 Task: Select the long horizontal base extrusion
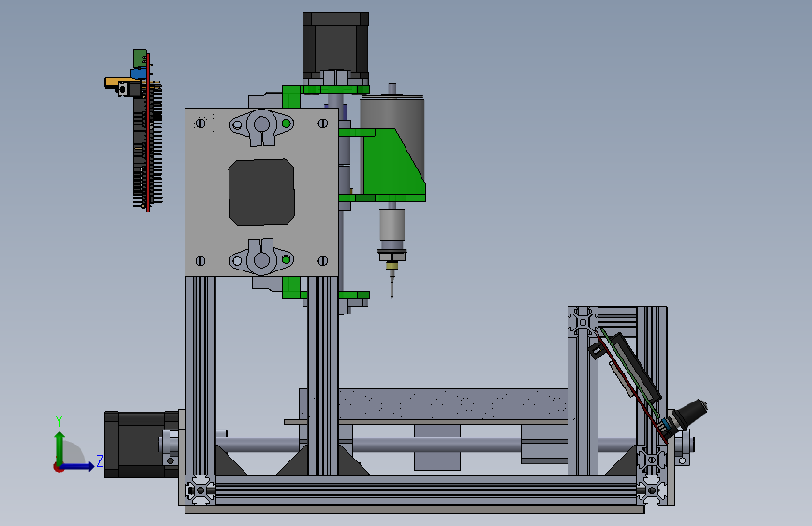(x=426, y=490)
